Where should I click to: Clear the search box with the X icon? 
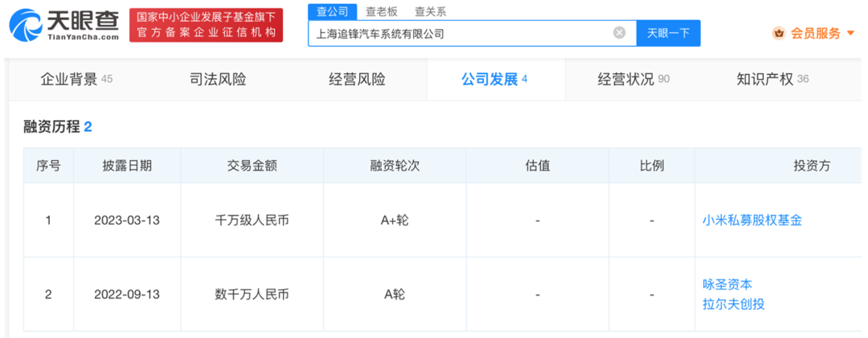click(620, 33)
